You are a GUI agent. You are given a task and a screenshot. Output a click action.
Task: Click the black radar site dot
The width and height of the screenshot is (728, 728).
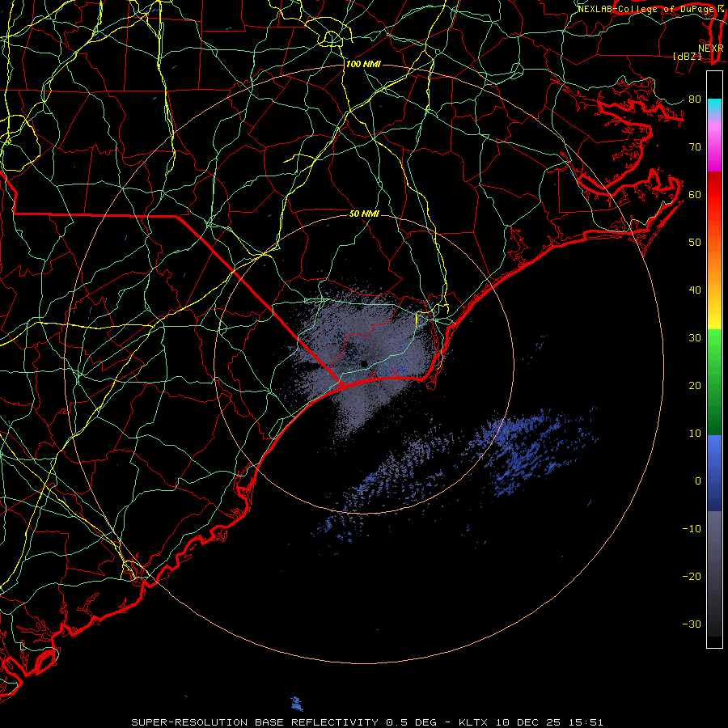[x=364, y=363]
